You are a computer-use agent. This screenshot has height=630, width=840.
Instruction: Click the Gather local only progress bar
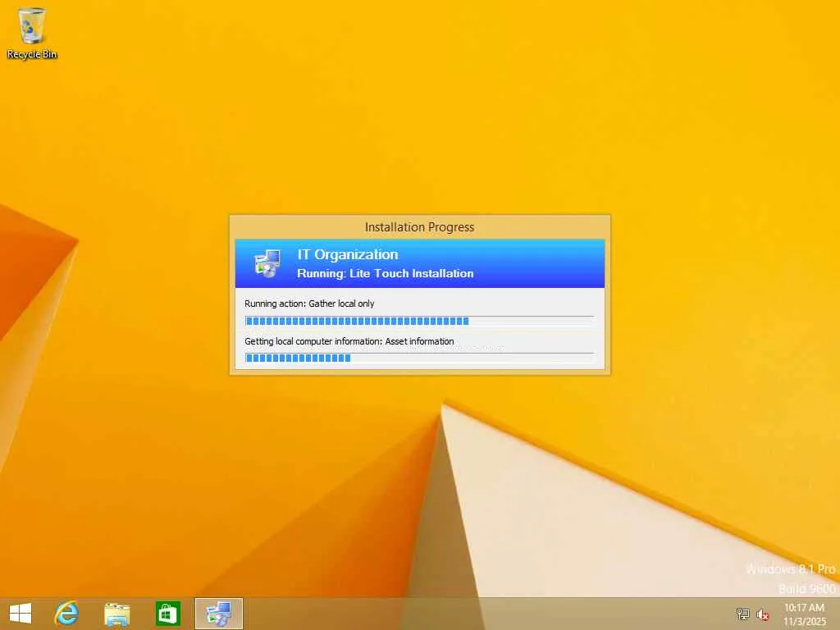point(419,321)
